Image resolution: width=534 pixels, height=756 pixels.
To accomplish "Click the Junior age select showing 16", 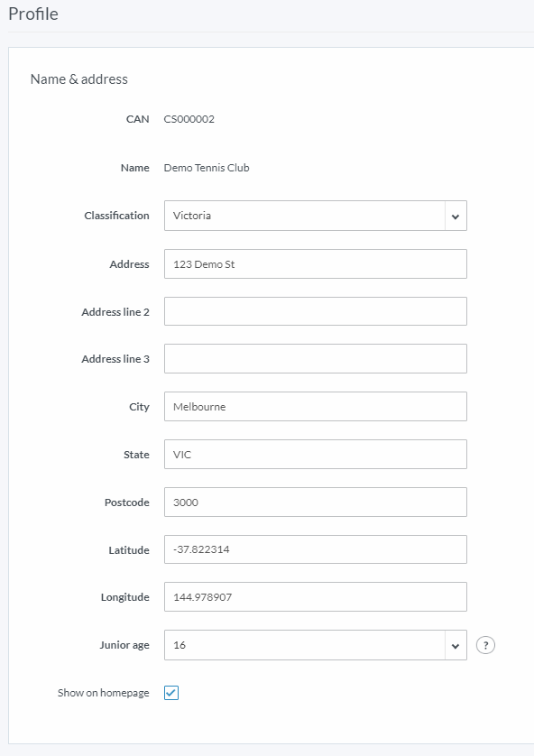I will (x=315, y=645).
